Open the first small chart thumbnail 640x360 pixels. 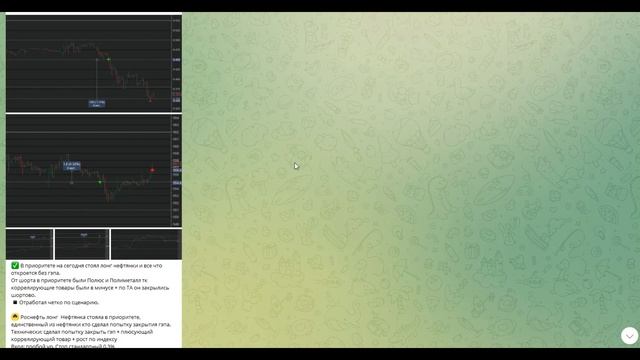point(29,244)
